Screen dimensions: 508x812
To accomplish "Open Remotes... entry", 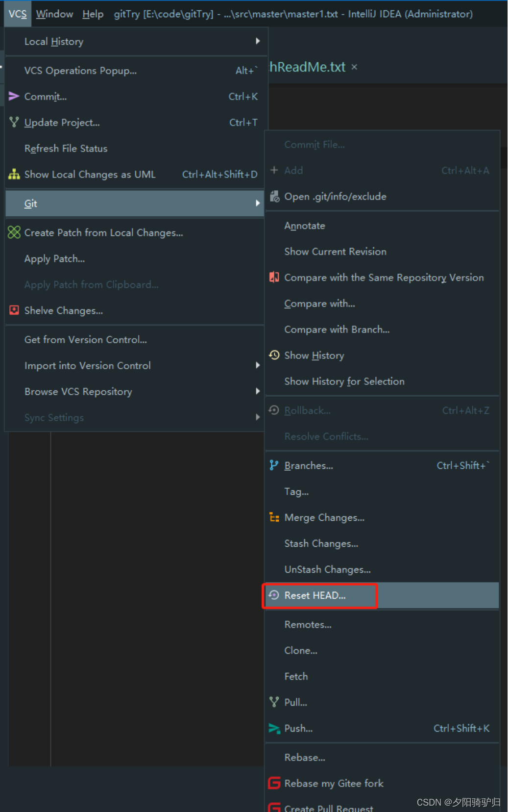I will (x=382, y=624).
